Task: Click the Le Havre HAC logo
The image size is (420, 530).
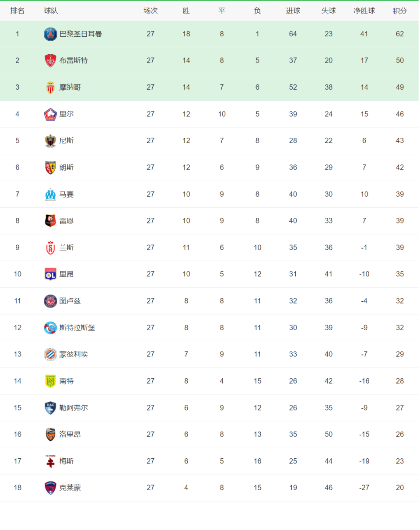Action: click(50, 408)
